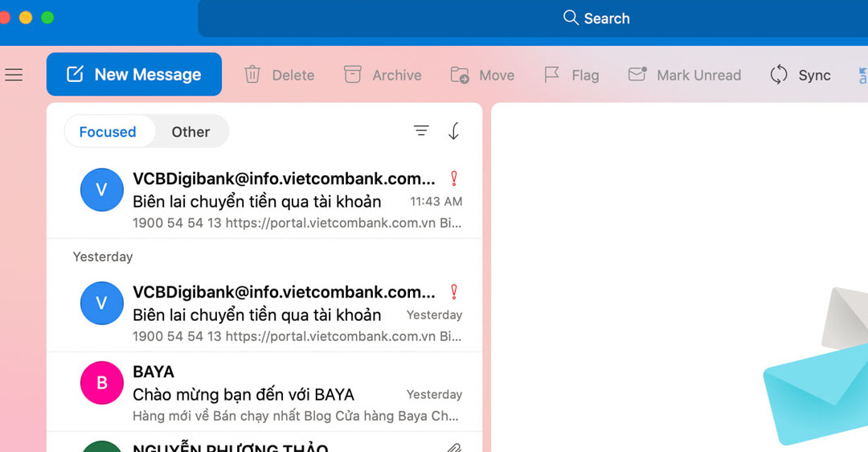
Task: Click importance mark on yesterday's Vietcombank email
Action: pyautogui.click(x=454, y=291)
